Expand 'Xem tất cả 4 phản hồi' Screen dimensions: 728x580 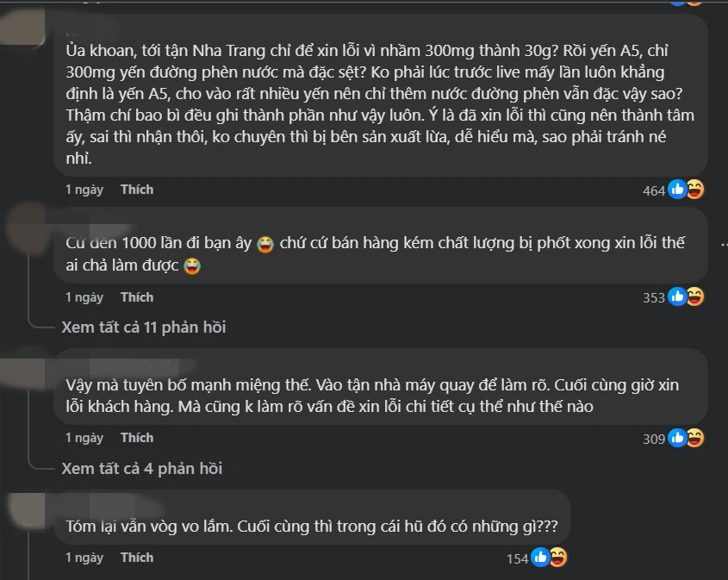tap(142, 469)
